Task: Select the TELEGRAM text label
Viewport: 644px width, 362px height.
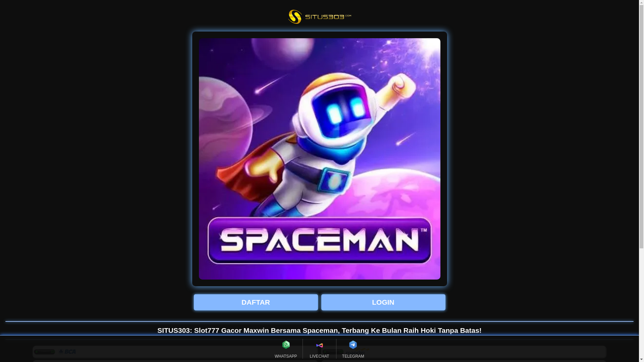Action: 353,356
